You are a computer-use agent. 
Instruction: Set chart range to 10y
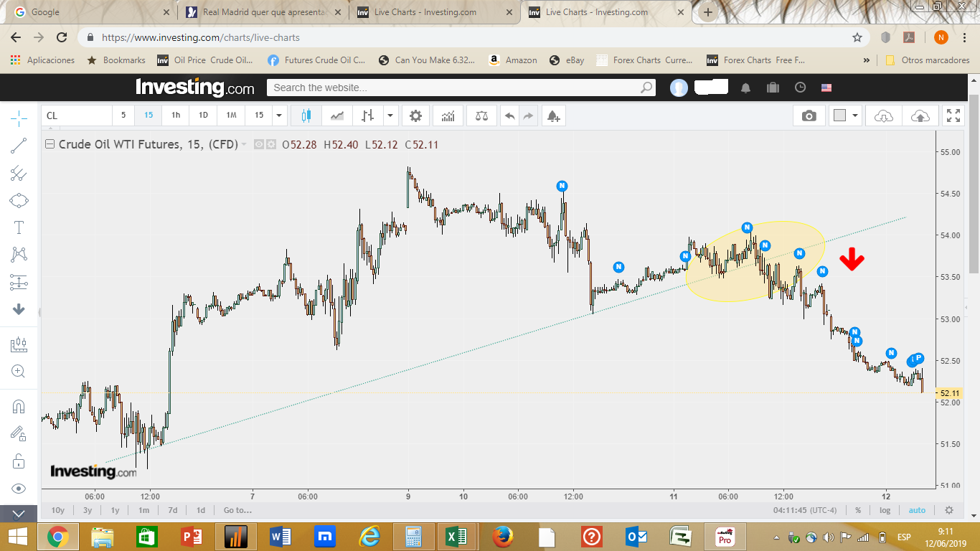pyautogui.click(x=58, y=510)
